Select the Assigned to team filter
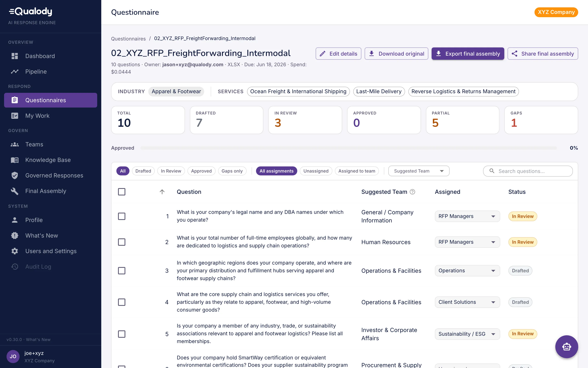Viewport: 588px width, 368px height. pos(357,171)
